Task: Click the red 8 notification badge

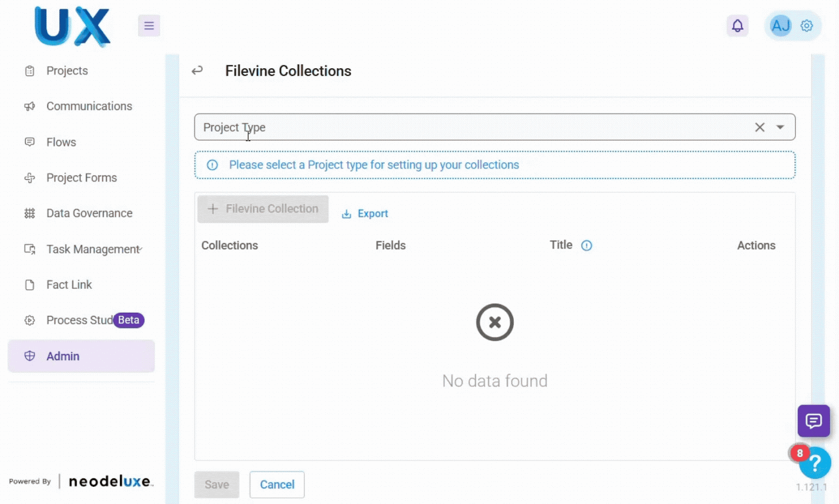Action: click(800, 453)
